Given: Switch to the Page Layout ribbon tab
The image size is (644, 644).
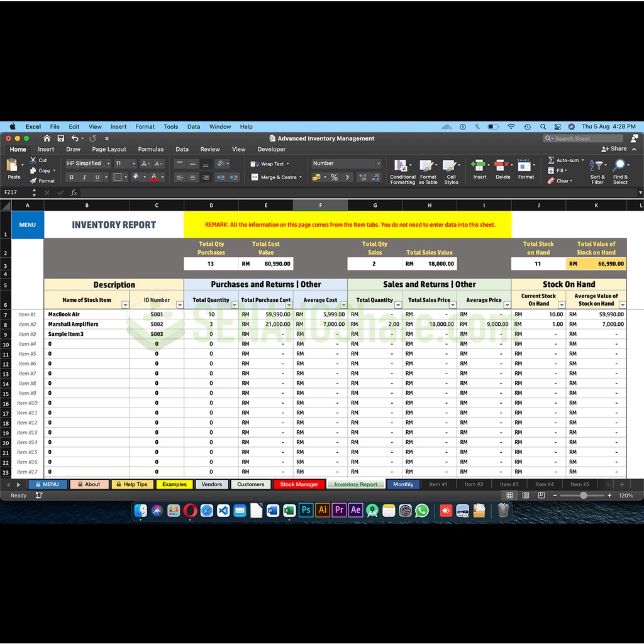Looking at the screenshot, I should pos(109,150).
